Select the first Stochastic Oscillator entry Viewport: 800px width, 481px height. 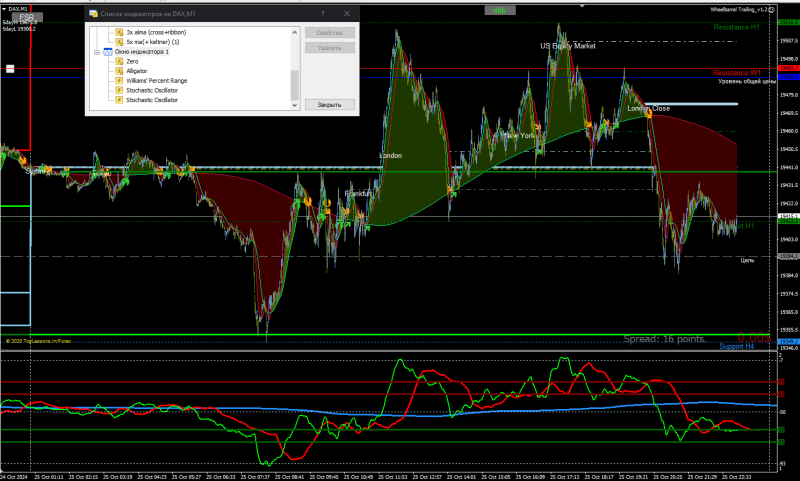(x=152, y=90)
